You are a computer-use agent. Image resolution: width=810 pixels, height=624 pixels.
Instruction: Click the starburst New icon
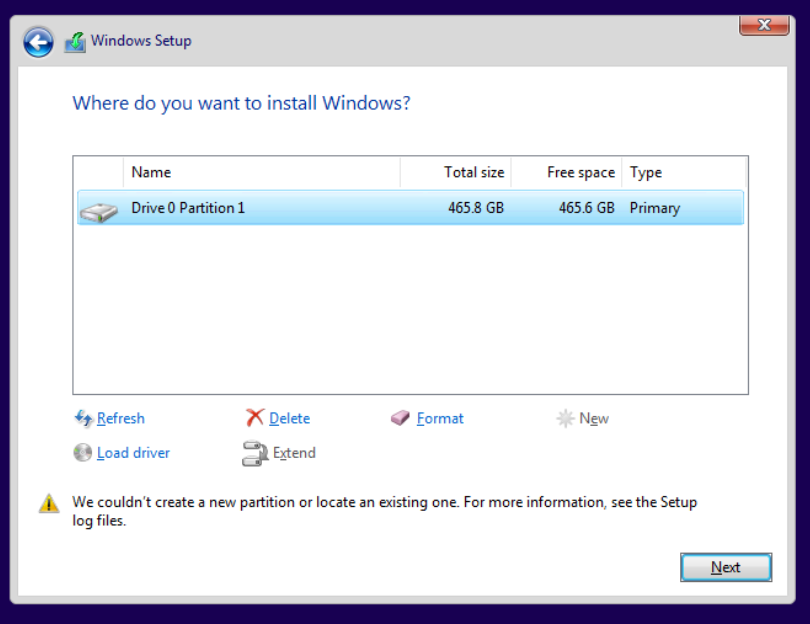(565, 418)
